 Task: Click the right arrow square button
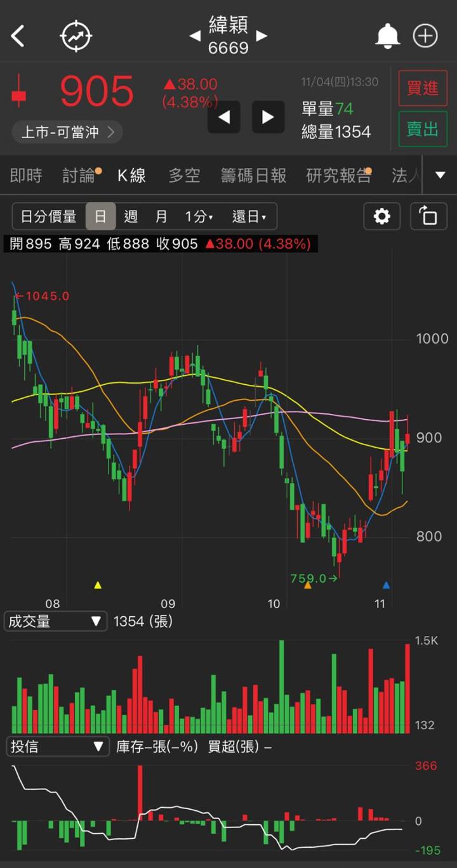click(268, 117)
